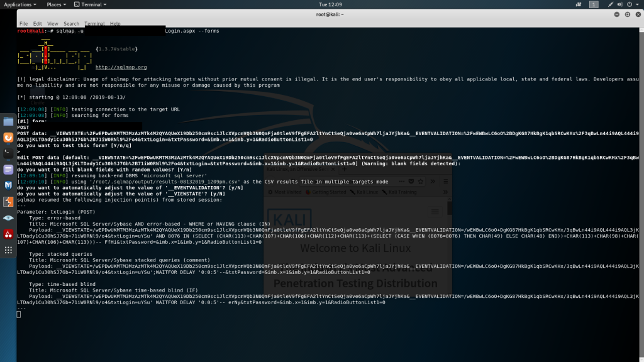The image size is (644, 362).
Task: Click "resuming back-end DBMS 'microsoft sql server'" line
Action: coord(112,176)
